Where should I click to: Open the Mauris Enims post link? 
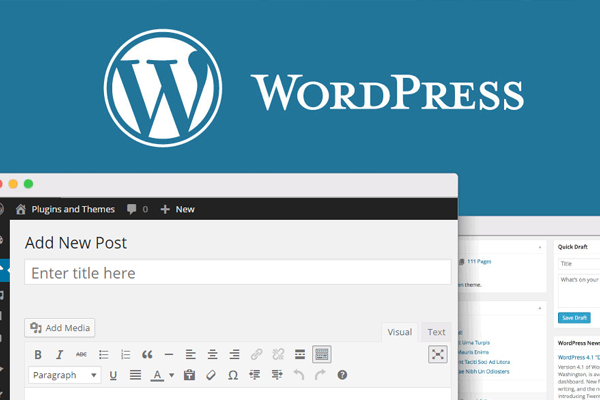click(x=473, y=352)
